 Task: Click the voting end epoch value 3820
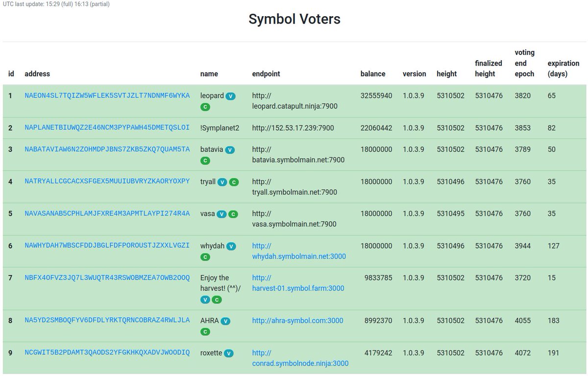[523, 95]
